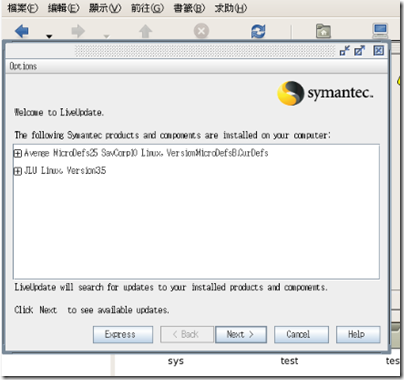This screenshot has height=380, width=404.
Task: Click the Cancel button
Action: [x=301, y=334]
